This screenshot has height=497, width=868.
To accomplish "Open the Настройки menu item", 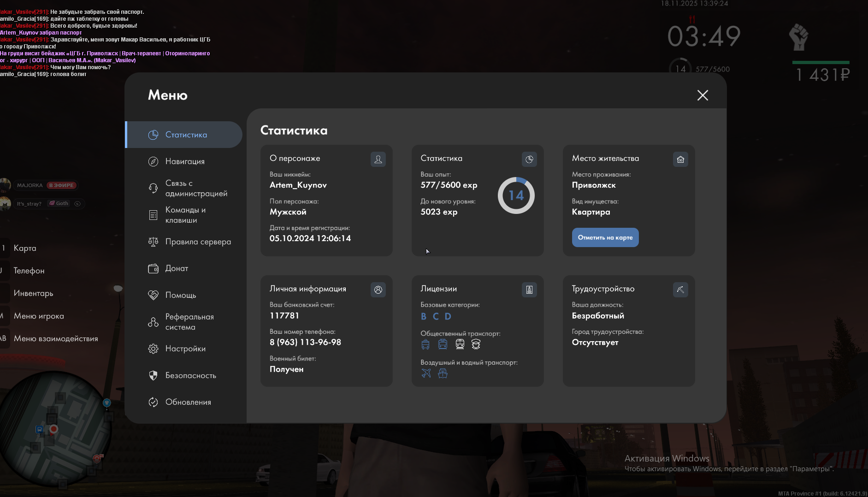I will (184, 349).
